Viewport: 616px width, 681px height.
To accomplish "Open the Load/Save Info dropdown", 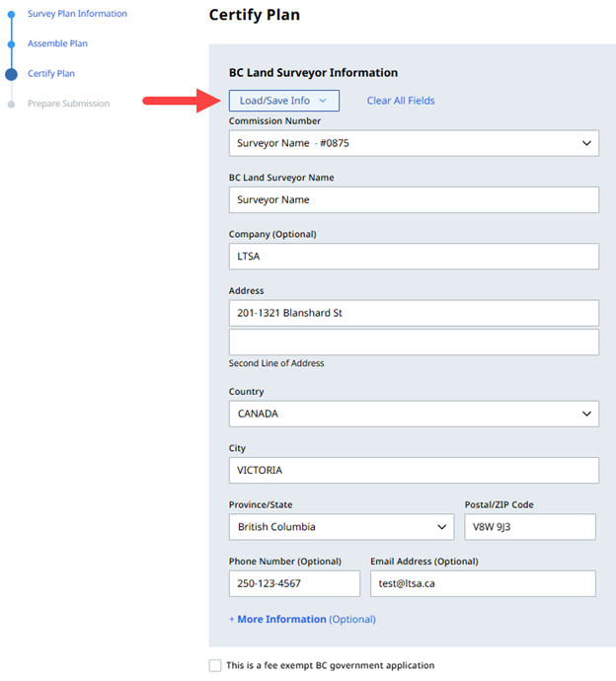I will coord(283,101).
